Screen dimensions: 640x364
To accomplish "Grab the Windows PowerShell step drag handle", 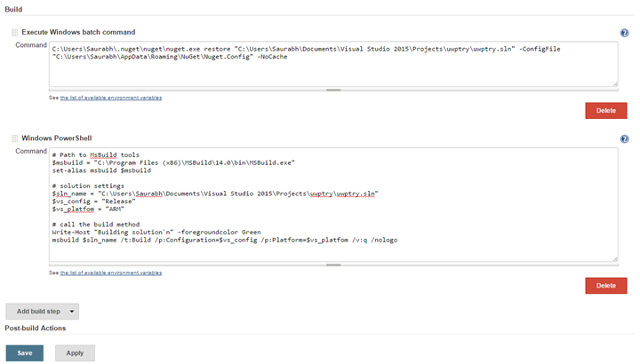I will (x=14, y=138).
